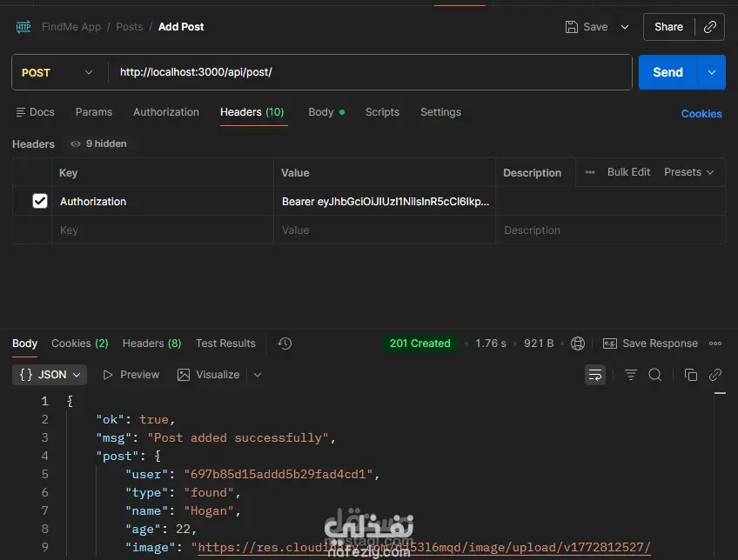
Task: Open response more options ellipsis
Action: click(715, 343)
